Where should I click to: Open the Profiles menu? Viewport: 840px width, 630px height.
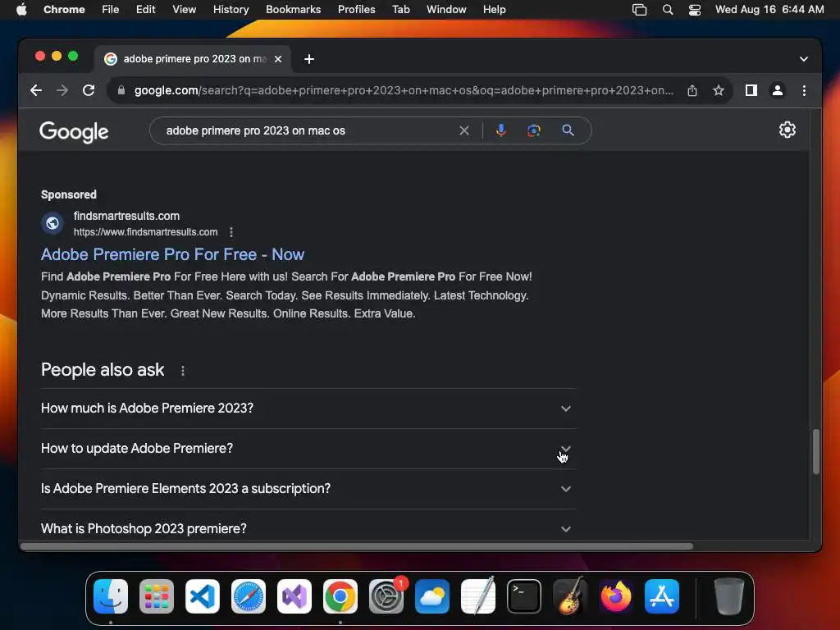(356, 9)
